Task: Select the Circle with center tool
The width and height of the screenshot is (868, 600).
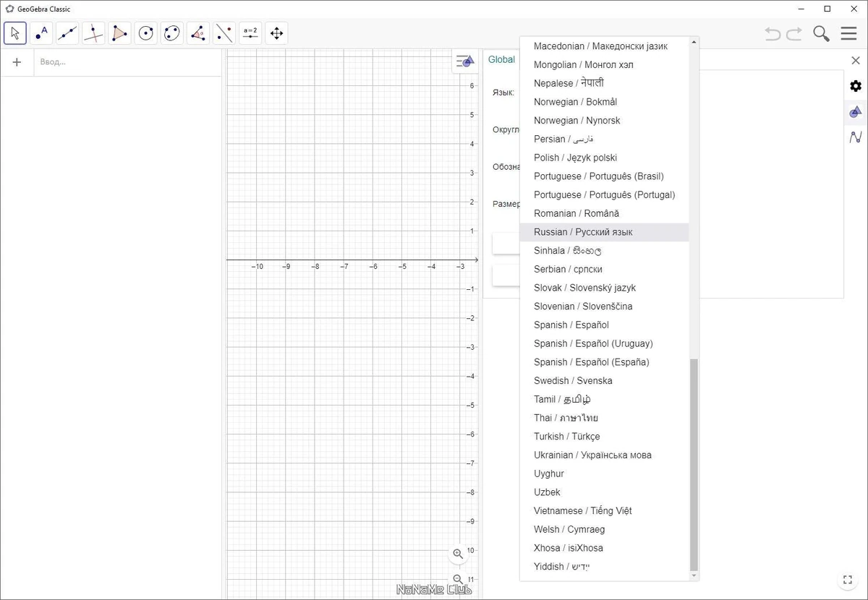Action: tap(146, 33)
